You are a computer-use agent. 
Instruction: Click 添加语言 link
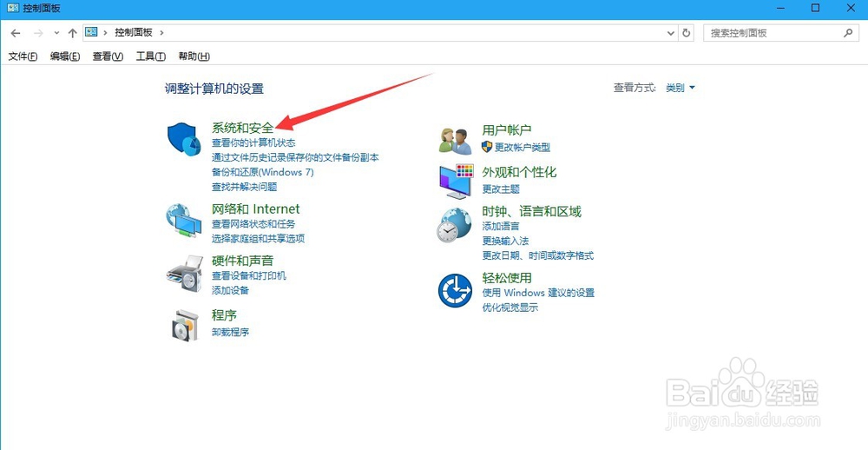(x=501, y=226)
